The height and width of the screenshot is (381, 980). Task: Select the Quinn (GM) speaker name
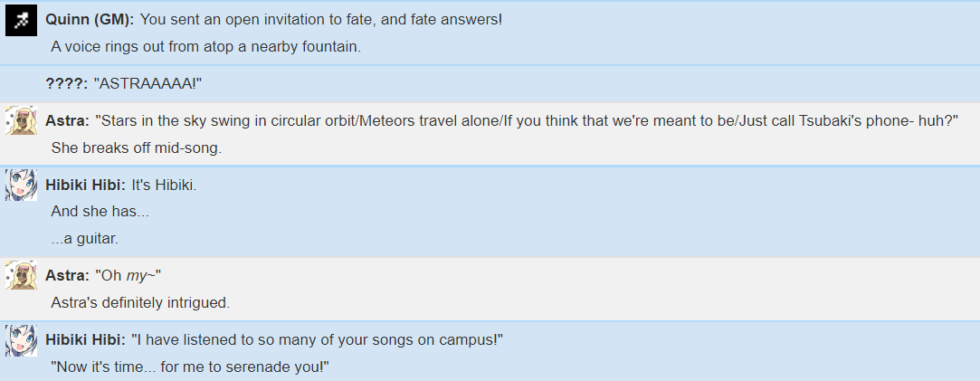coord(90,19)
